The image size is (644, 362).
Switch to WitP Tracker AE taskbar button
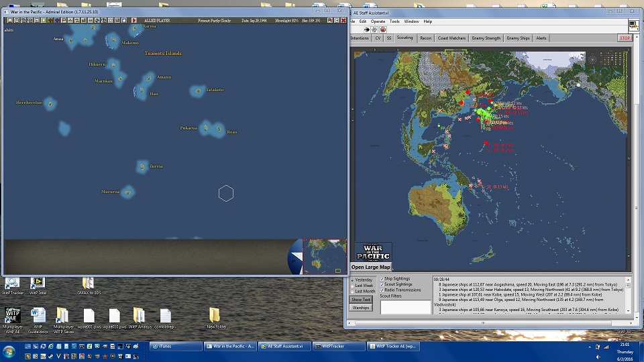[392, 347]
